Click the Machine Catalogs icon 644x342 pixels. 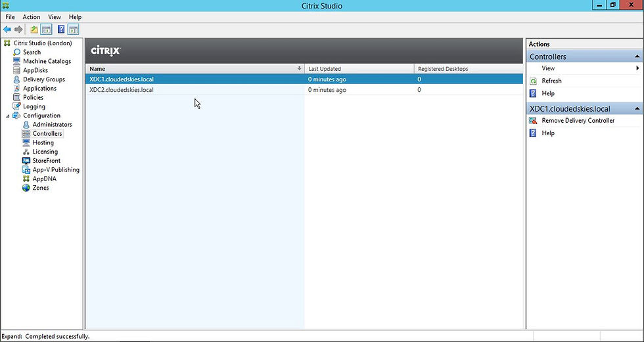16,61
